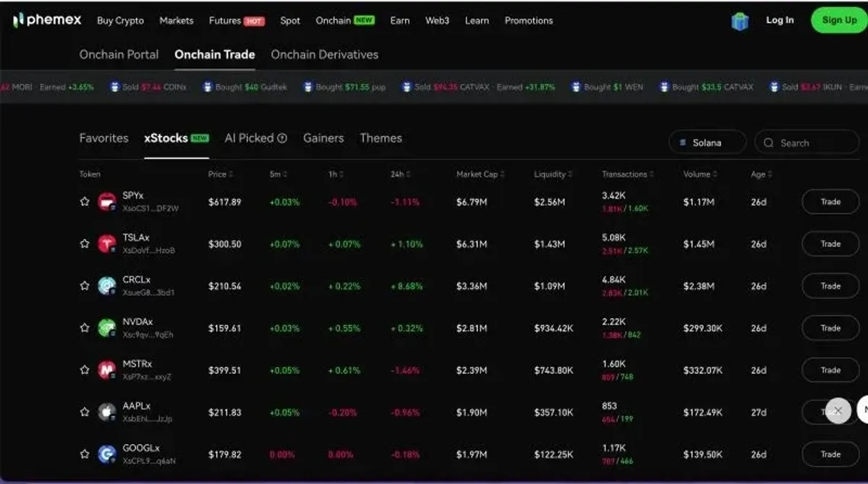Switch to Onchain Trade tab
This screenshot has height=484, width=868.
215,54
